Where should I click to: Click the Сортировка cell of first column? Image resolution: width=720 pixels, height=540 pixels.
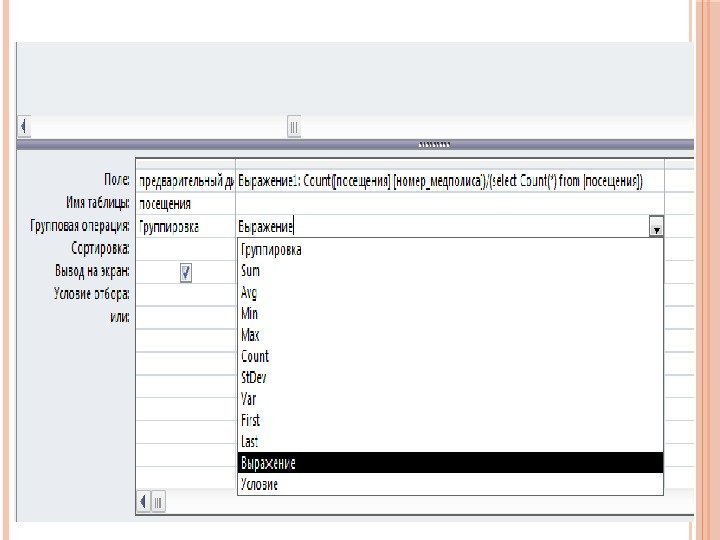186,249
